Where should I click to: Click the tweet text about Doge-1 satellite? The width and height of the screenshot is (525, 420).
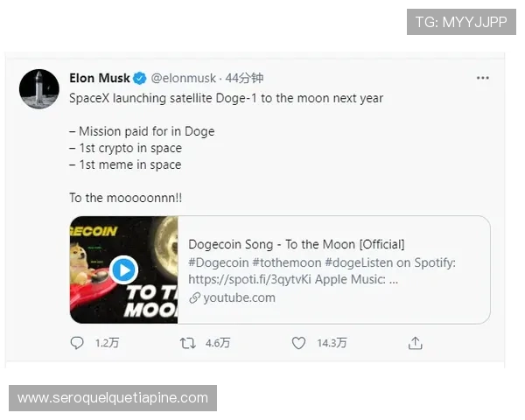coord(226,98)
